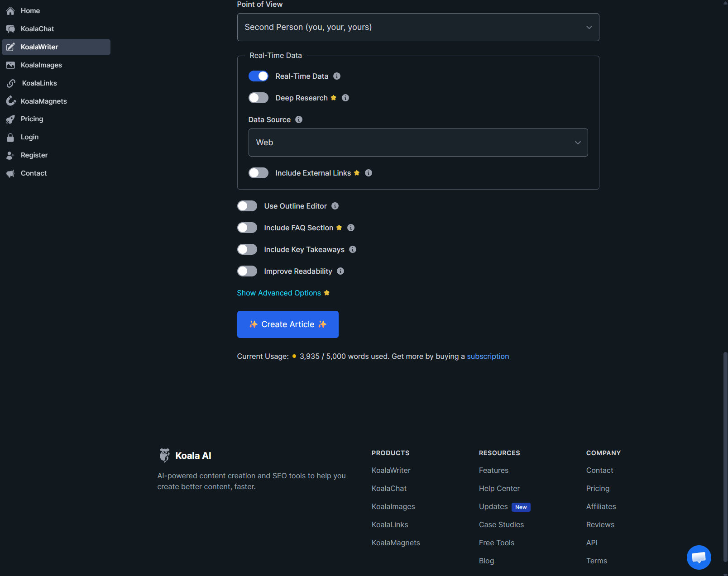
Task: Open the Features footer link
Action: pyautogui.click(x=494, y=470)
